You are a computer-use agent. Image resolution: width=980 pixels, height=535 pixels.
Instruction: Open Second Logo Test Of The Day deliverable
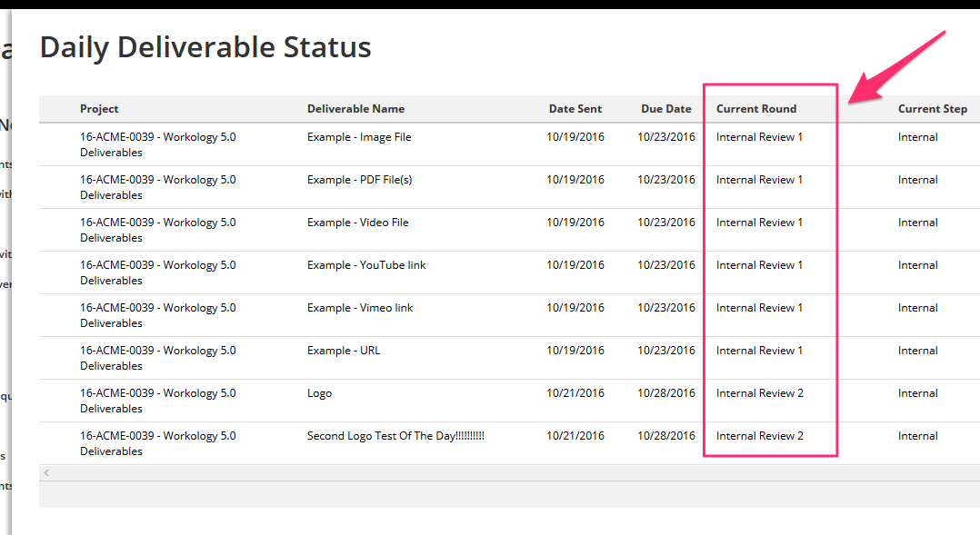pos(395,436)
